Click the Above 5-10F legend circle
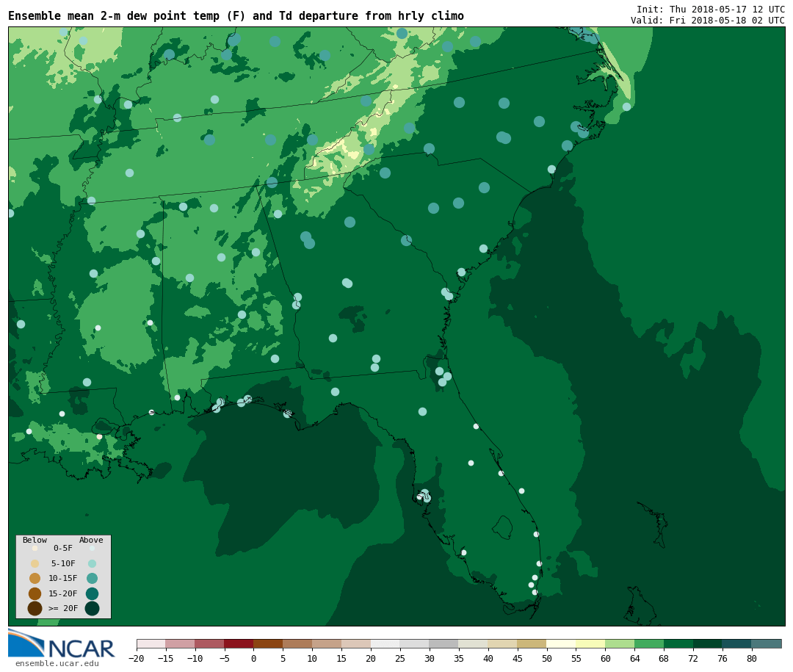The height and width of the screenshot is (672, 793). [x=92, y=563]
